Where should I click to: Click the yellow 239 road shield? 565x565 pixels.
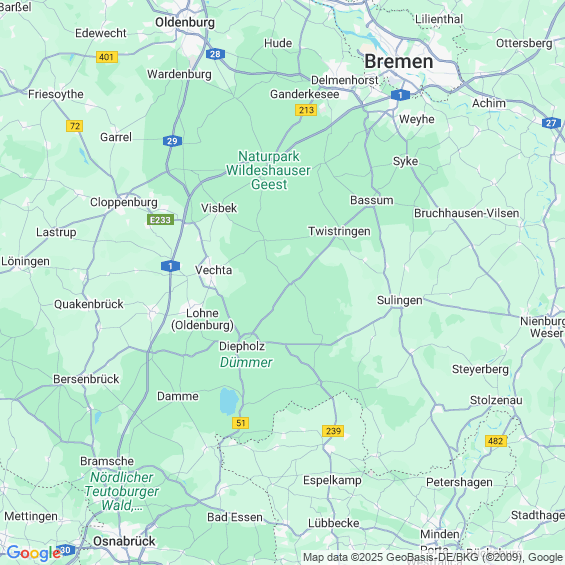[333, 431]
